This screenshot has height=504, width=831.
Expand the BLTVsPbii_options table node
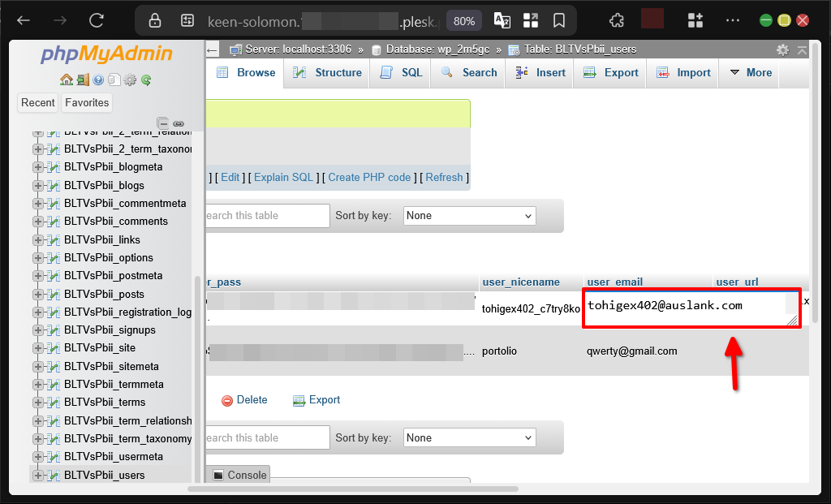38,257
